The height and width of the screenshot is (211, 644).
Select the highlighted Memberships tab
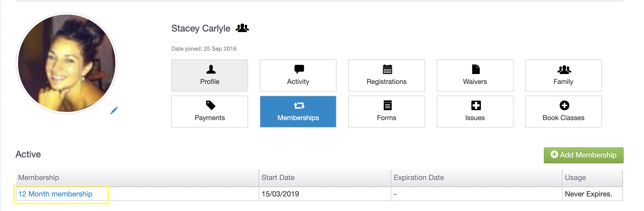pos(298,112)
